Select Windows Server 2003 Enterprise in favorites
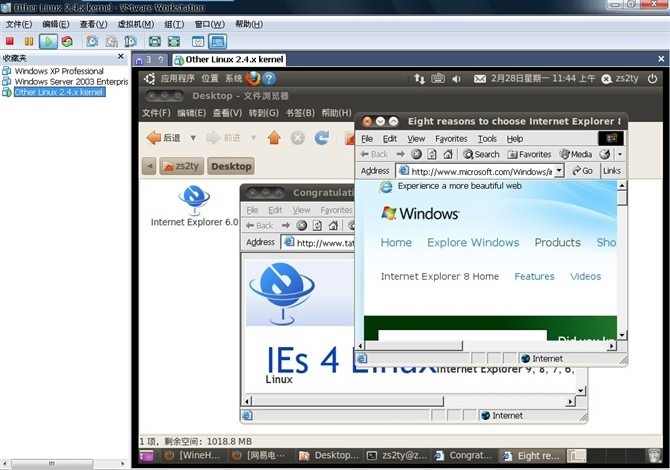 71,82
